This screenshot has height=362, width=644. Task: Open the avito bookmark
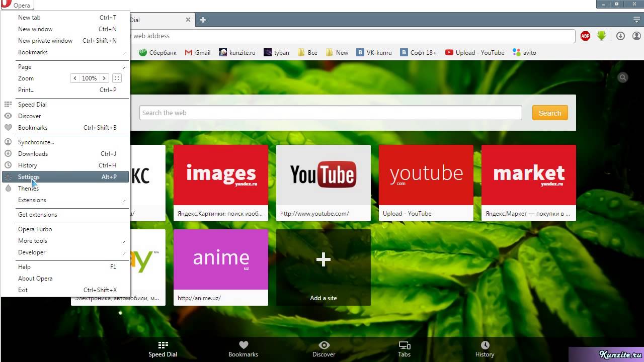[x=524, y=52]
